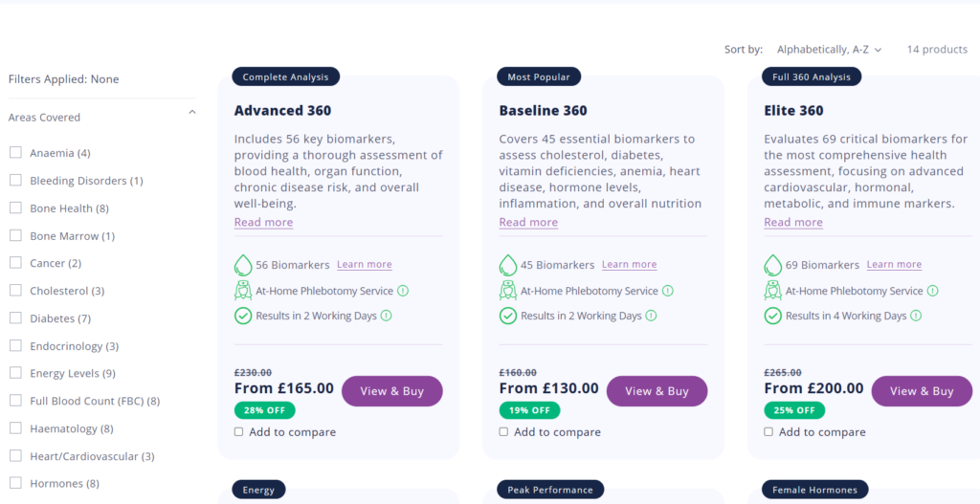
Task: Enable the Diabetes (7) filter checkbox
Action: pyautogui.click(x=15, y=318)
